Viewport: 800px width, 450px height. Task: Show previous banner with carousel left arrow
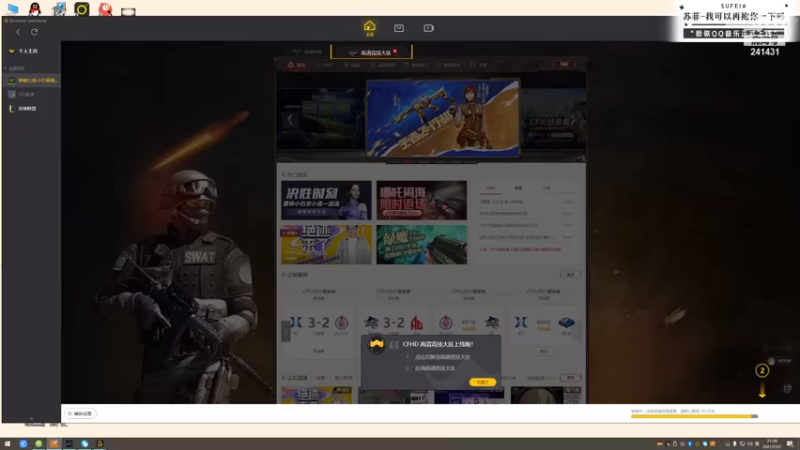[289, 120]
